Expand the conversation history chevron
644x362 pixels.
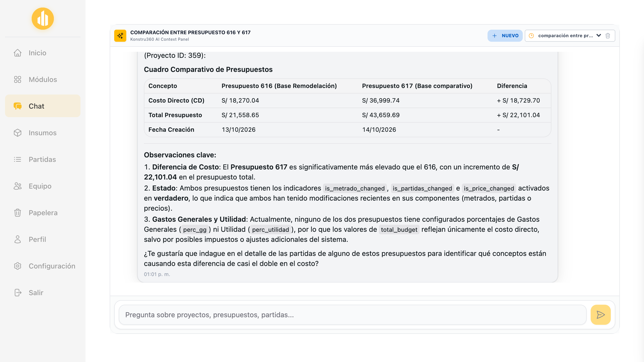tap(599, 35)
